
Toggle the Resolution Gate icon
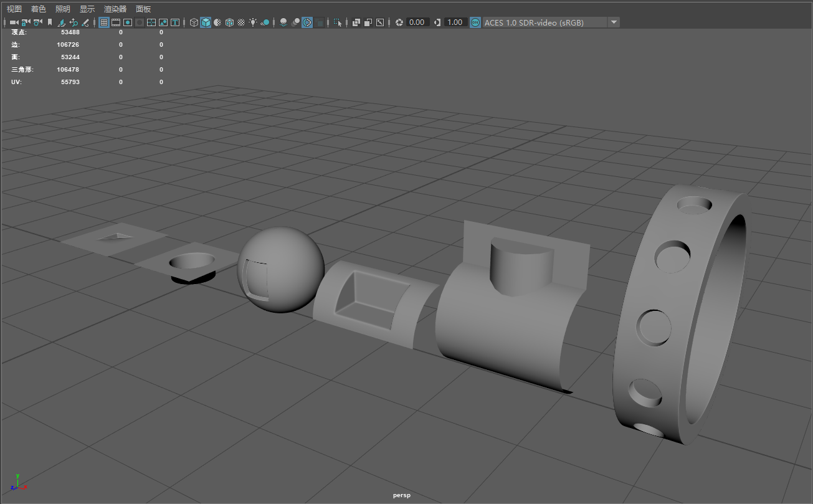pos(128,22)
